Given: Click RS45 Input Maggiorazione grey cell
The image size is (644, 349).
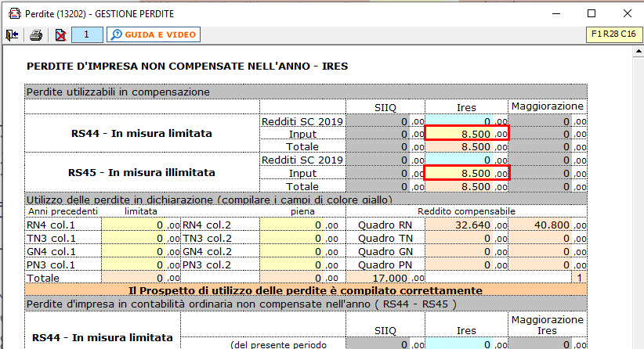Looking at the screenshot, I should [x=548, y=173].
